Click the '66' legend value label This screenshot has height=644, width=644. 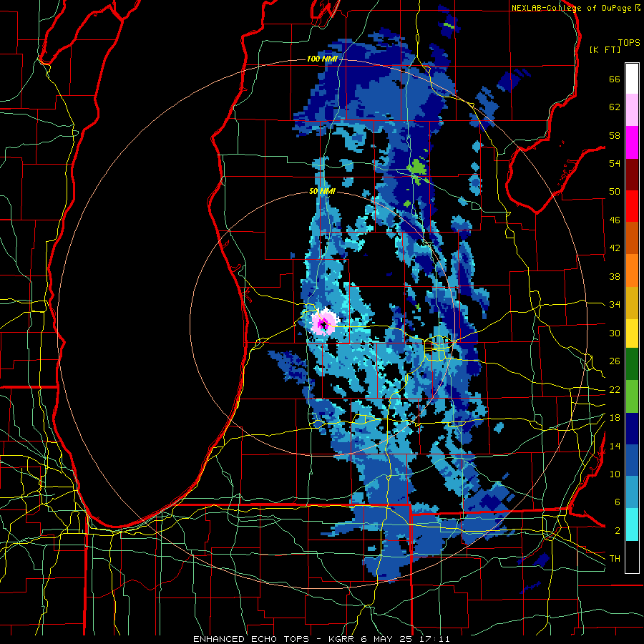[x=615, y=79]
